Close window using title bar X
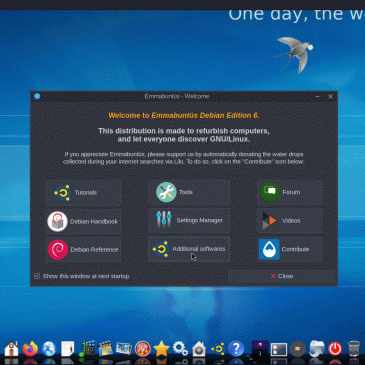Image resolution: width=365 pixels, height=365 pixels. 330,96
